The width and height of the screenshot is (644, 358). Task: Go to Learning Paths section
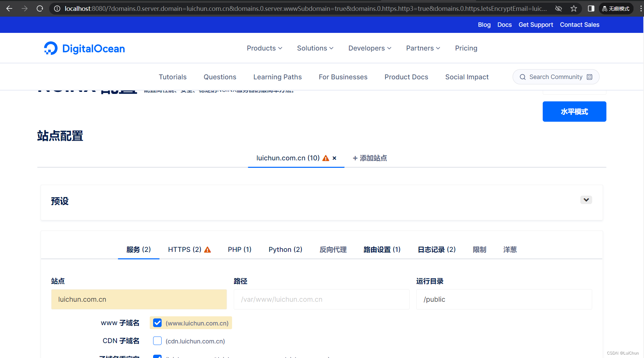click(277, 77)
